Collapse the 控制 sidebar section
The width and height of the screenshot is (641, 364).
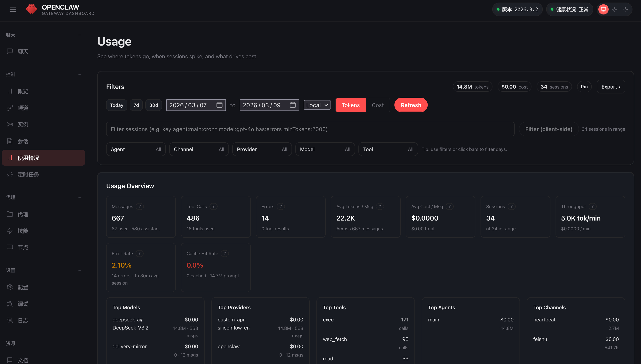click(x=79, y=74)
